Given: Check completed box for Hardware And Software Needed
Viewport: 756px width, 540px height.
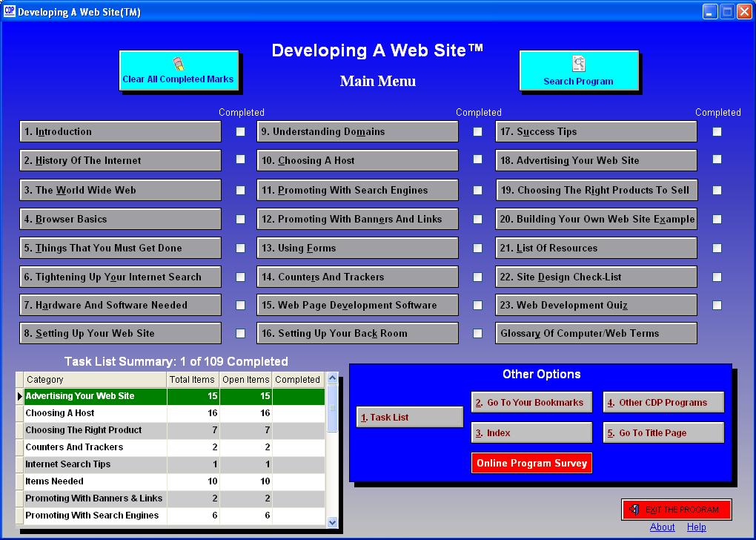Looking at the screenshot, I should tap(240, 305).
